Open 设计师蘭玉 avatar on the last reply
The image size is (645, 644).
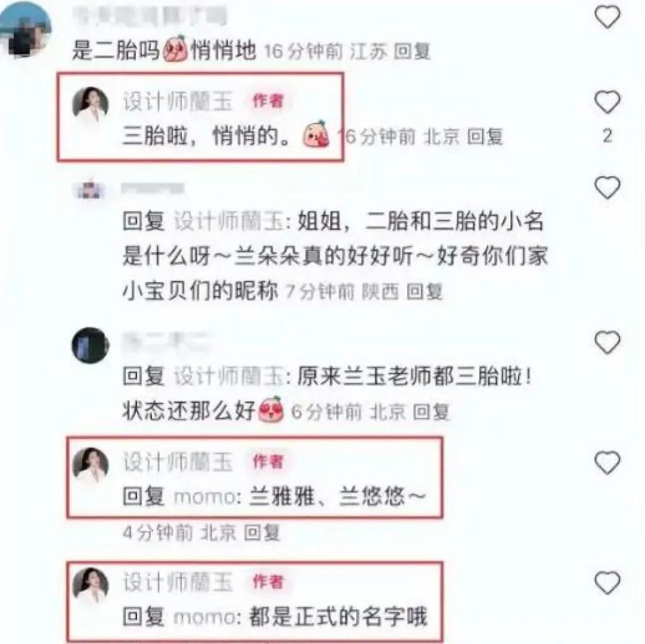click(x=91, y=586)
